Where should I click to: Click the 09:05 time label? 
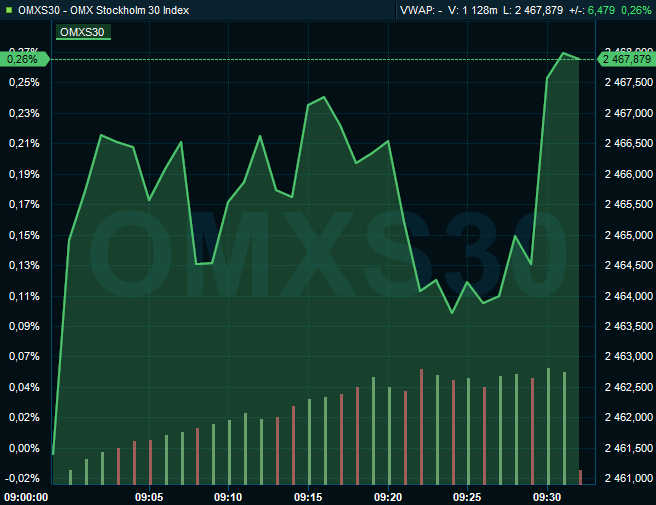pos(149,497)
